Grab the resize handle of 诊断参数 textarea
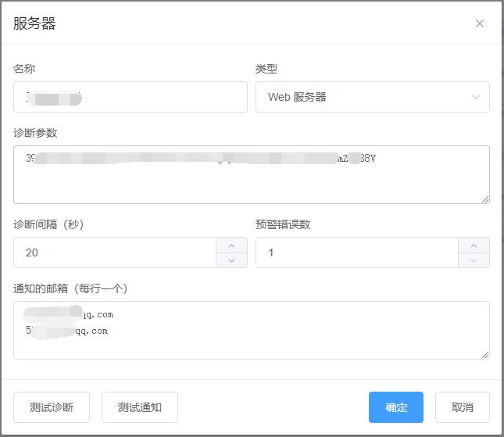This screenshot has height=437, width=504. click(x=485, y=199)
